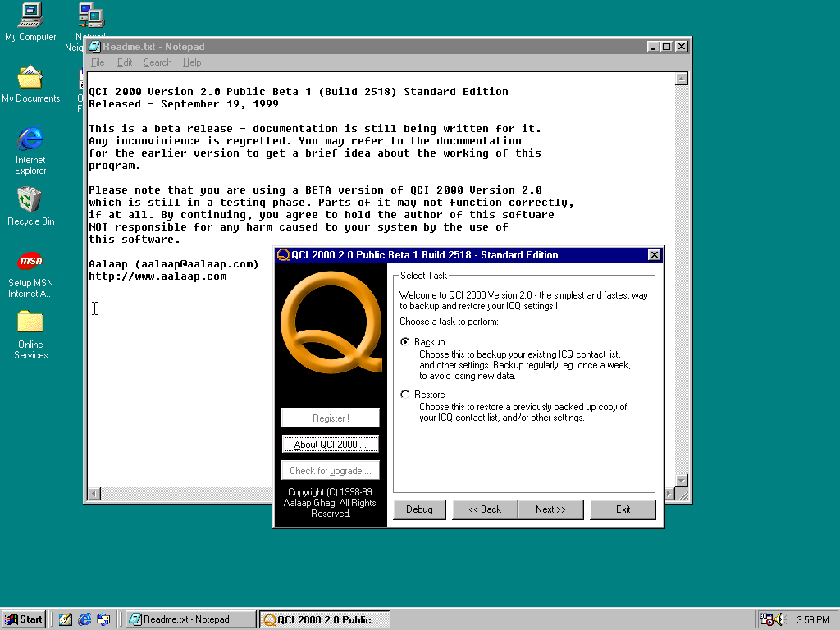Click the QCI 2000 title bar Q icon
This screenshot has width=840, height=630.
283,255
